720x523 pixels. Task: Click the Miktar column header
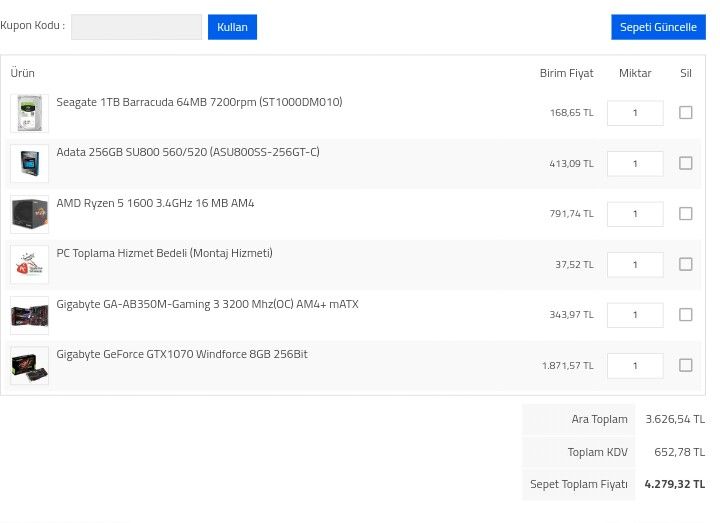point(635,73)
